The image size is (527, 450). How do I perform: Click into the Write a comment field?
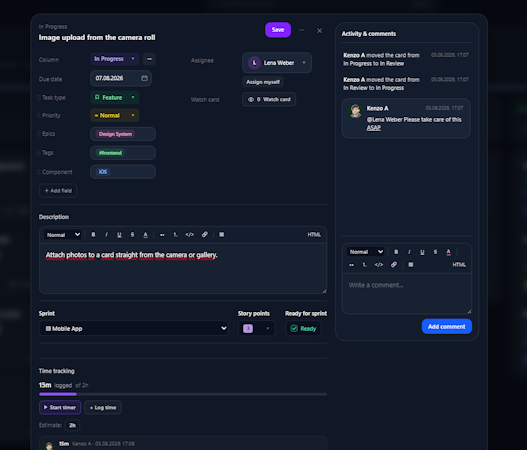coord(407,294)
